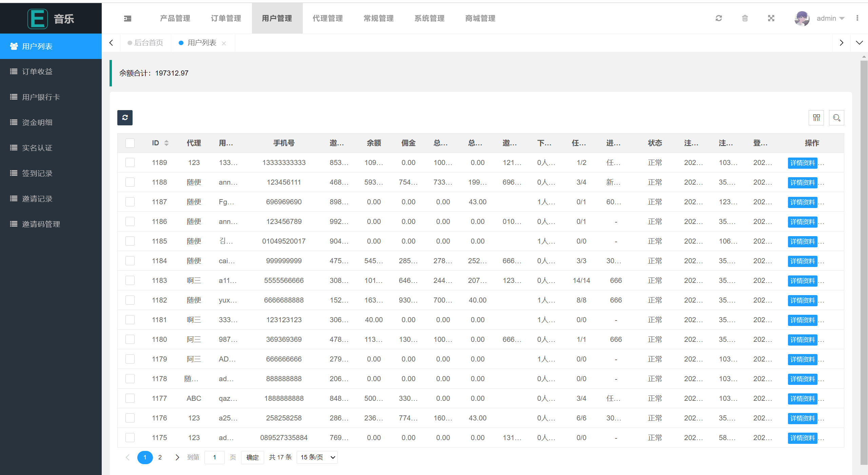868x475 pixels.
Task: Tick the checkbox for user 1189
Action: [130, 163]
